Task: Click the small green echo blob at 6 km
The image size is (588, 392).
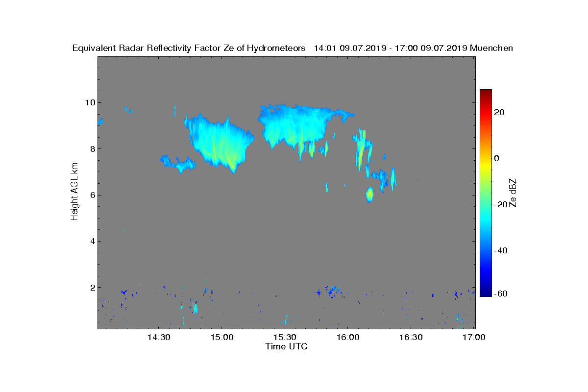Action: 369,195
